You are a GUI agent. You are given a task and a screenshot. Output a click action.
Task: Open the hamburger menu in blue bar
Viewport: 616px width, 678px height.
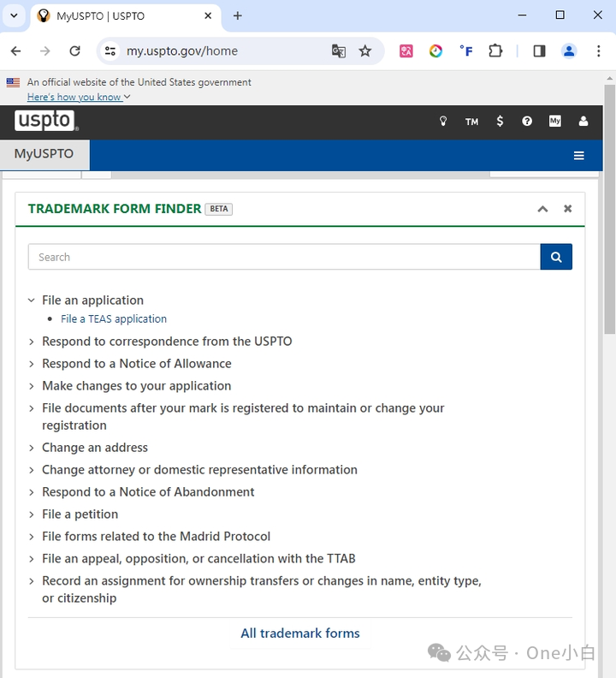click(579, 156)
